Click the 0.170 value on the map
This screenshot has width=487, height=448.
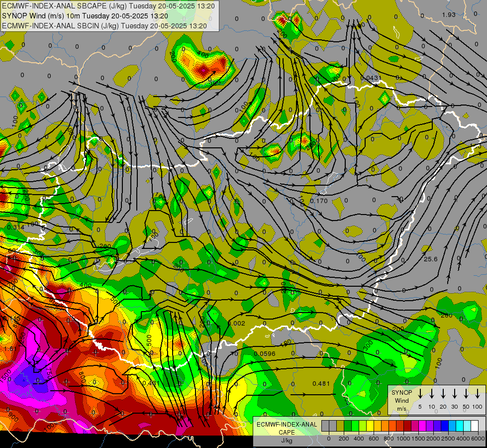319,201
